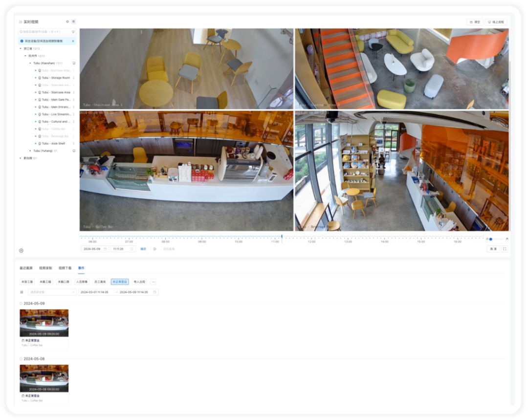Toggle the highlighted event filter tag
This screenshot has width=528, height=420.
[x=120, y=282]
